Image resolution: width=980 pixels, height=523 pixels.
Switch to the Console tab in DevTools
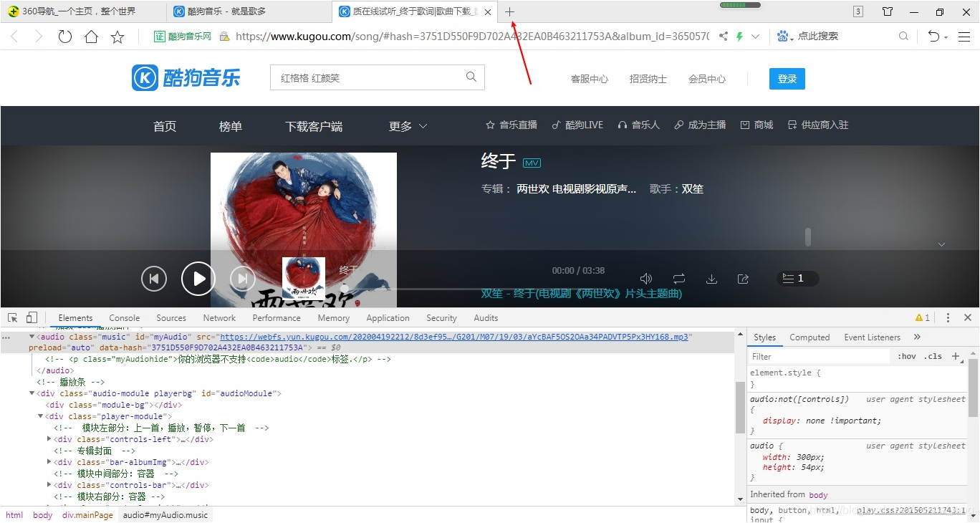click(x=124, y=317)
